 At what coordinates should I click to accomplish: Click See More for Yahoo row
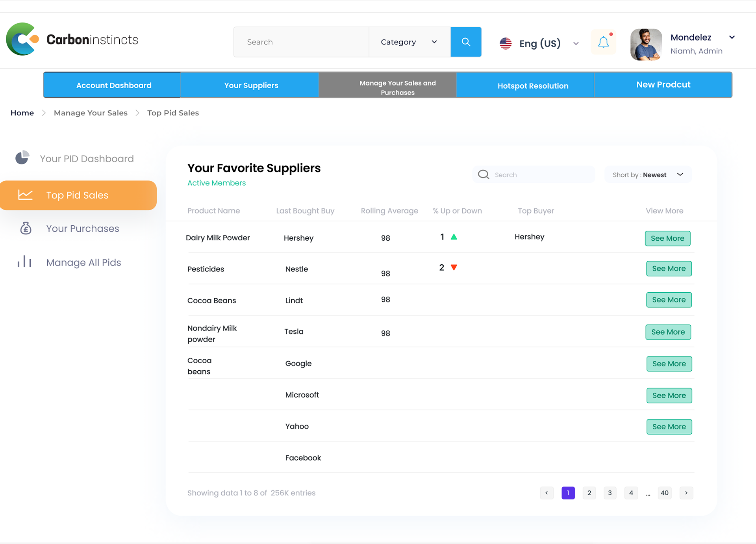point(669,427)
